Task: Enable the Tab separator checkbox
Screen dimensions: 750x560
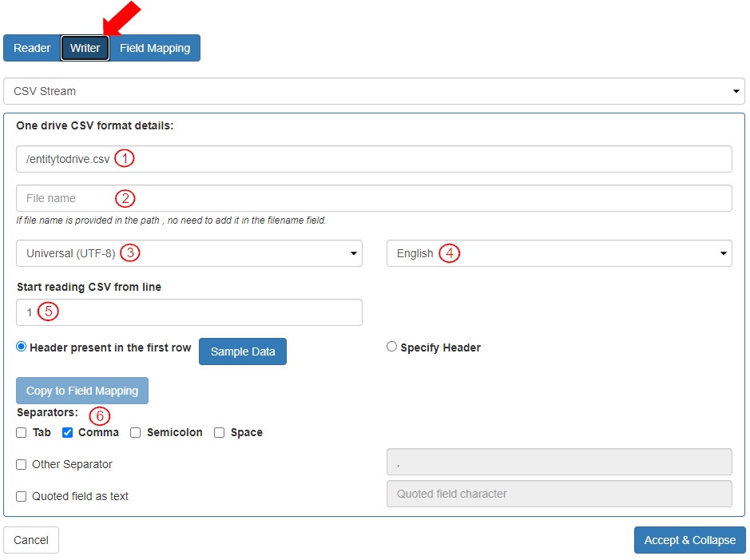Action: (22, 432)
